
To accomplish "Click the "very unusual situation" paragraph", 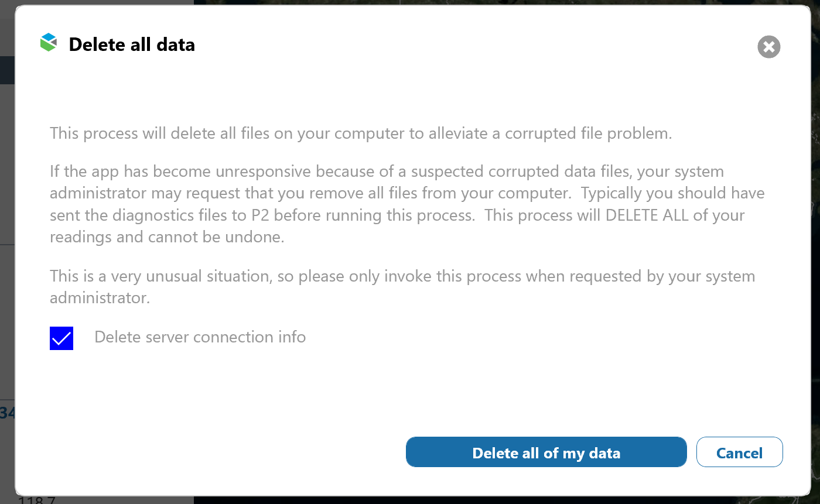I will [402, 276].
